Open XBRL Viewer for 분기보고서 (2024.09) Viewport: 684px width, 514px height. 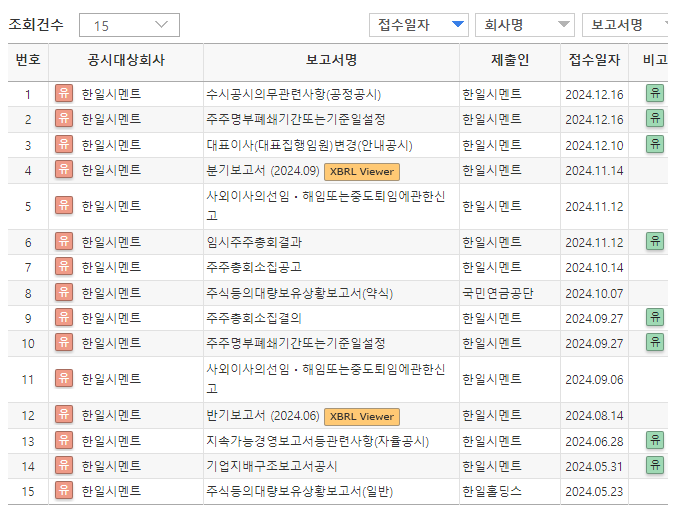pos(362,171)
